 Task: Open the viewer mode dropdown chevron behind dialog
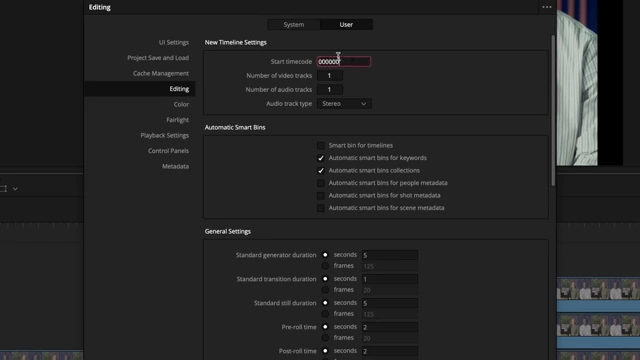(x=15, y=189)
